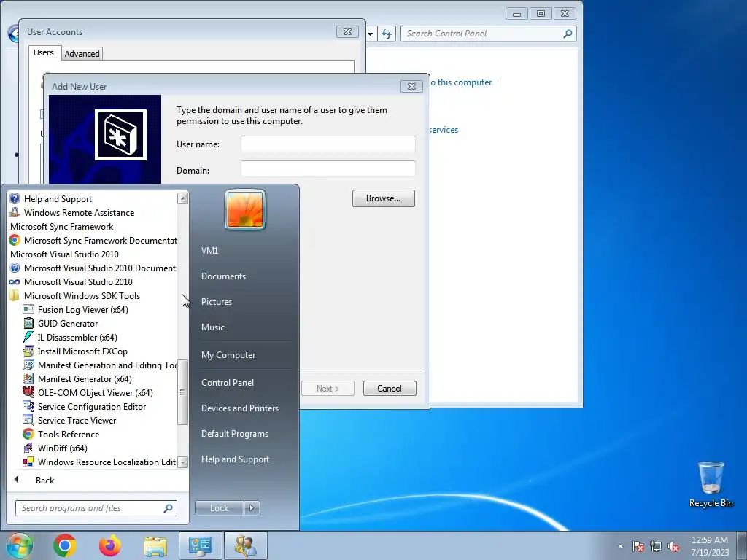Open Control Panel from Start menu
The height and width of the screenshot is (560, 747).
(228, 382)
